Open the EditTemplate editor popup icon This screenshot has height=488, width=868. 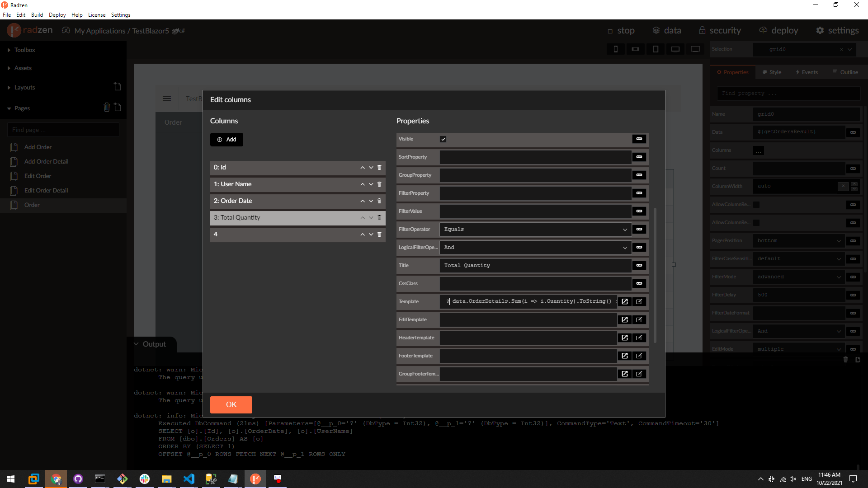625,319
